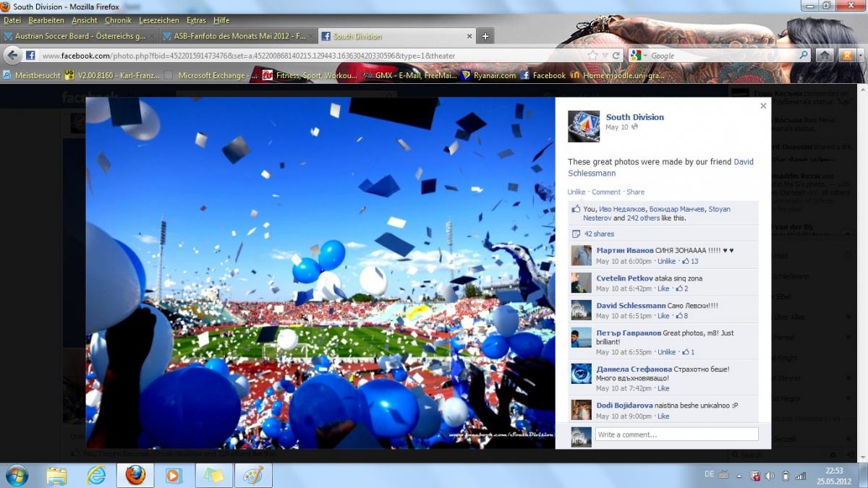Open the 42 shares link
Image resolution: width=868 pixels, height=488 pixels.
click(599, 234)
